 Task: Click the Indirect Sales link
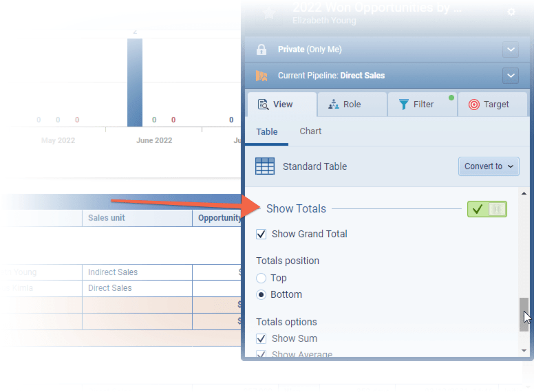pos(113,272)
